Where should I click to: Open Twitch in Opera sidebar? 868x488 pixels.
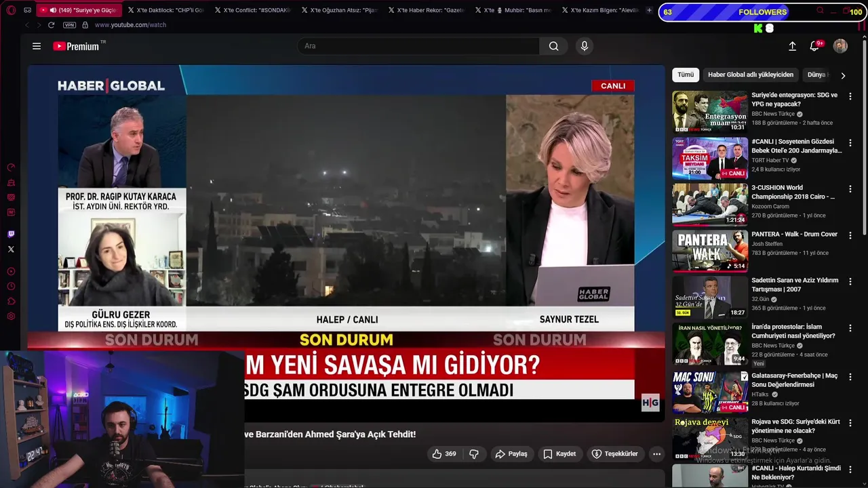[x=11, y=235]
